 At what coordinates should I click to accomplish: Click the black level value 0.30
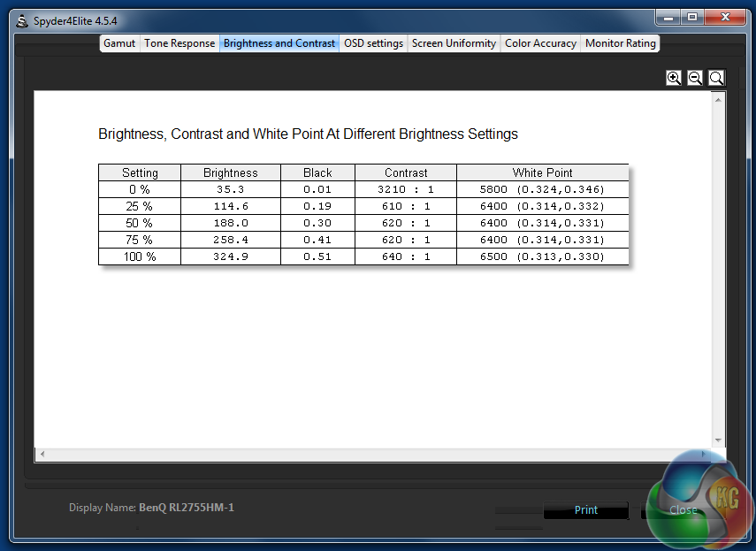[317, 223]
